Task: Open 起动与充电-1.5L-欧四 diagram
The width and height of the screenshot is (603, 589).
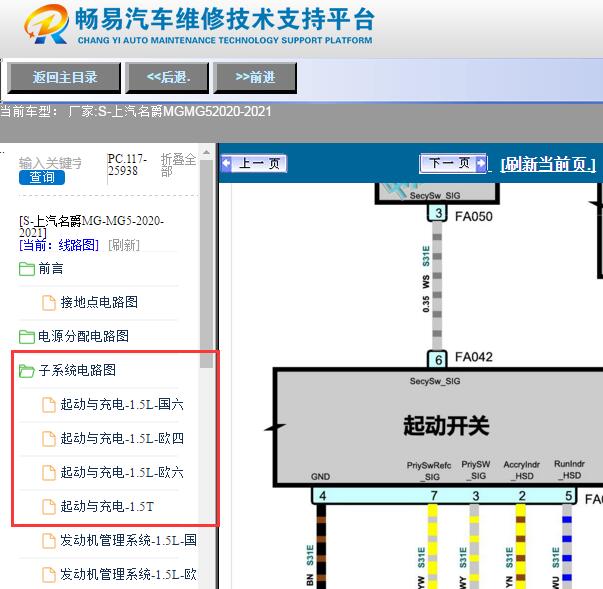Action: [122, 438]
